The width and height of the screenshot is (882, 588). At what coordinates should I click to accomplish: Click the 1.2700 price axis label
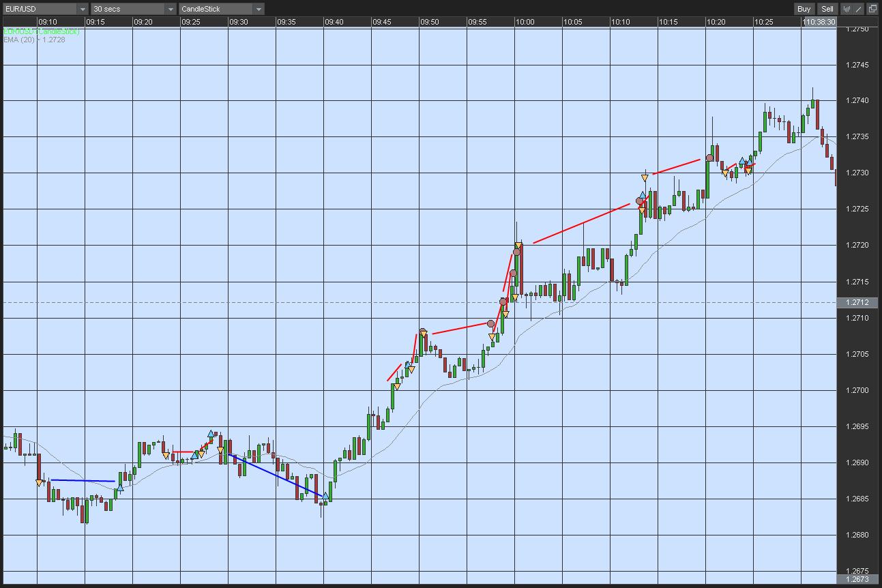857,391
